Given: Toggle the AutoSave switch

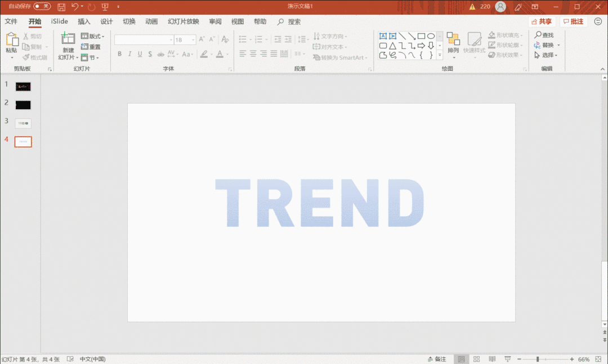Looking at the screenshot, I should 42,6.
